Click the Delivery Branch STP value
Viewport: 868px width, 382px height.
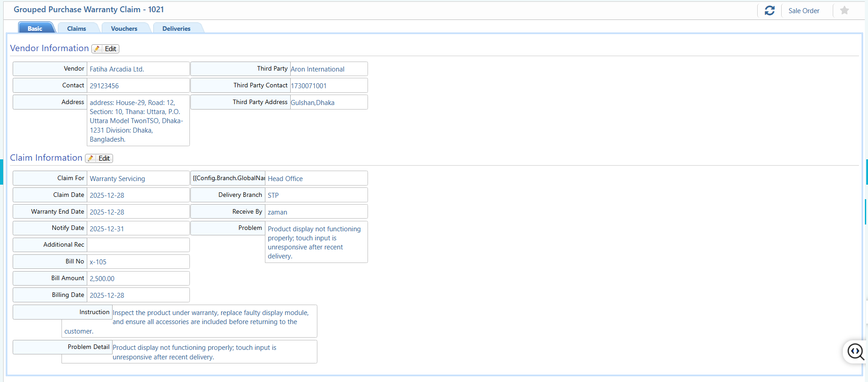point(273,196)
